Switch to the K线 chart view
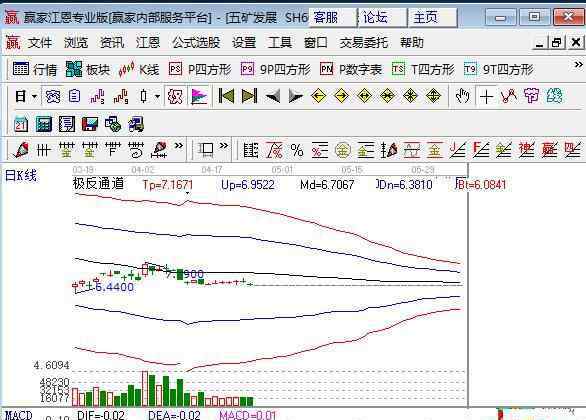This screenshot has height=420, width=586. point(139,69)
